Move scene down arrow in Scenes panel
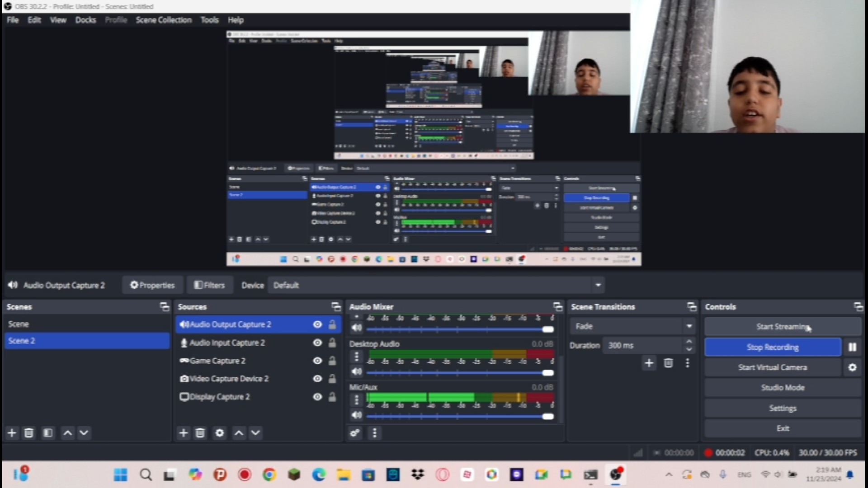 tap(84, 433)
